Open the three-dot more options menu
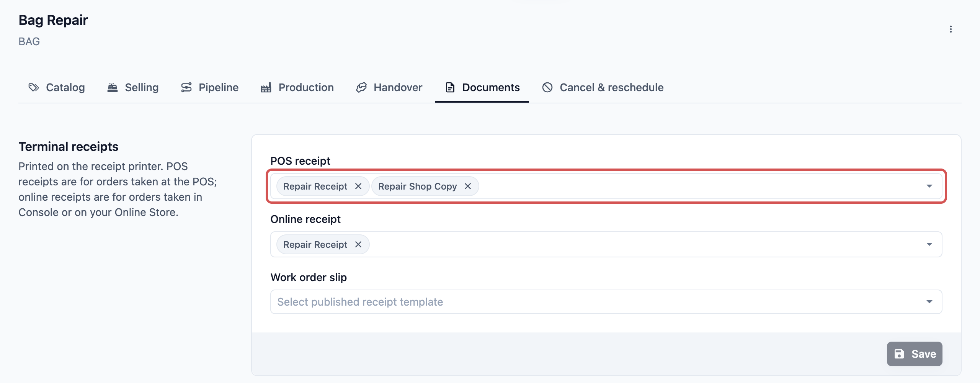 pyautogui.click(x=951, y=29)
